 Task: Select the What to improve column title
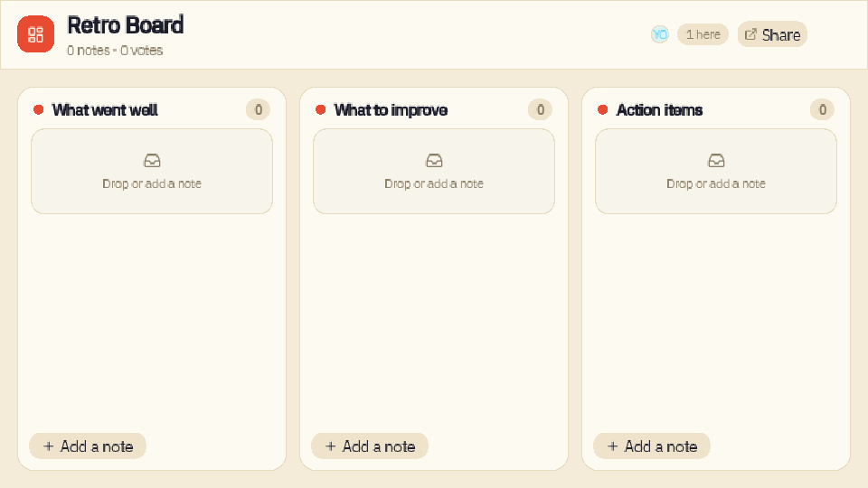pyautogui.click(x=391, y=110)
